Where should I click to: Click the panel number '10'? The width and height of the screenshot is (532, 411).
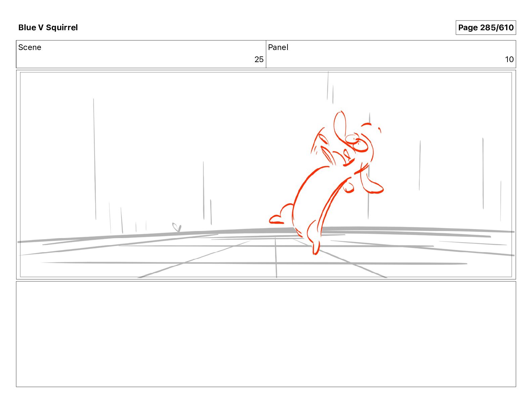click(509, 59)
